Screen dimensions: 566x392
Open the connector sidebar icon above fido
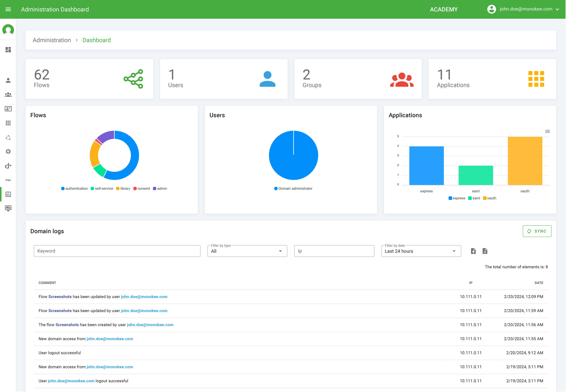click(8, 166)
